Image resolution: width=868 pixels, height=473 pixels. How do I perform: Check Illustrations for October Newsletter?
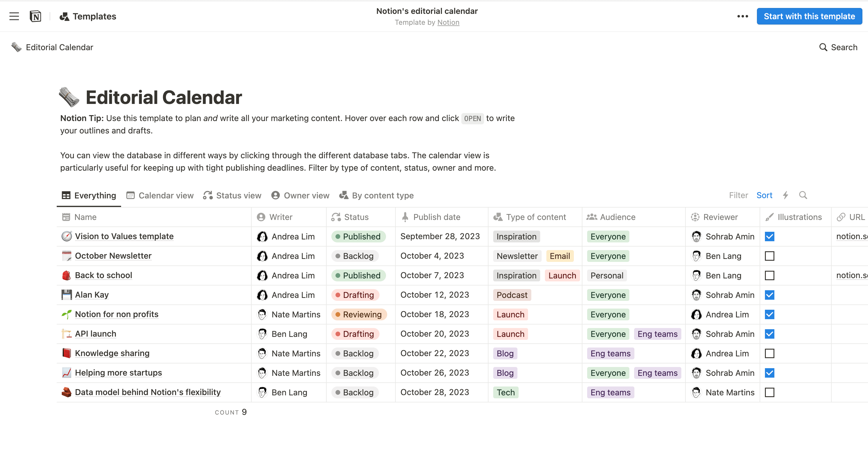(770, 256)
